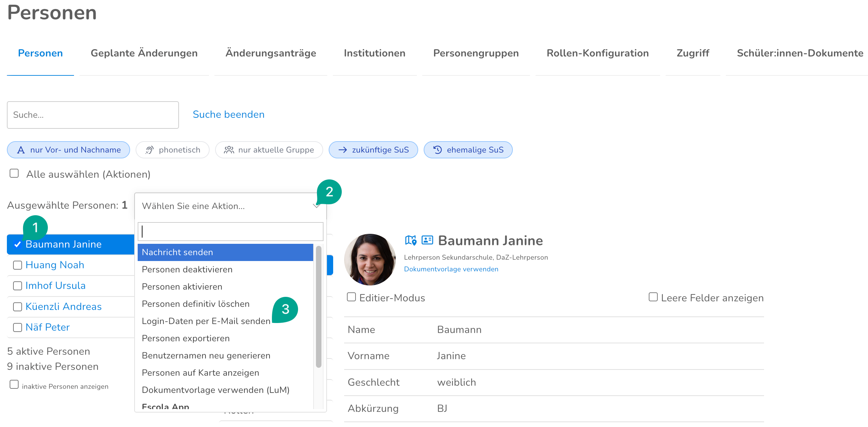868x427 pixels.
Task: Pick Login-Daten per E-Mail senden option
Action: point(206,321)
